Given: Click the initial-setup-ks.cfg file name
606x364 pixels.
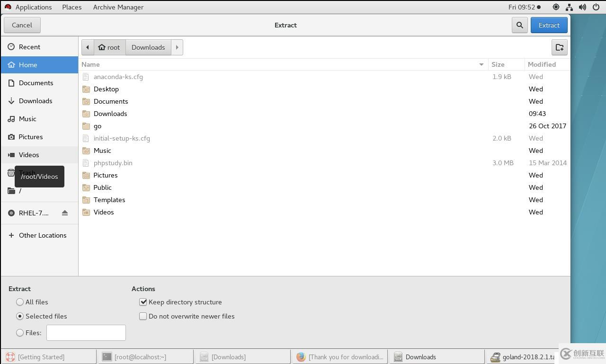Looking at the screenshot, I should point(122,138).
